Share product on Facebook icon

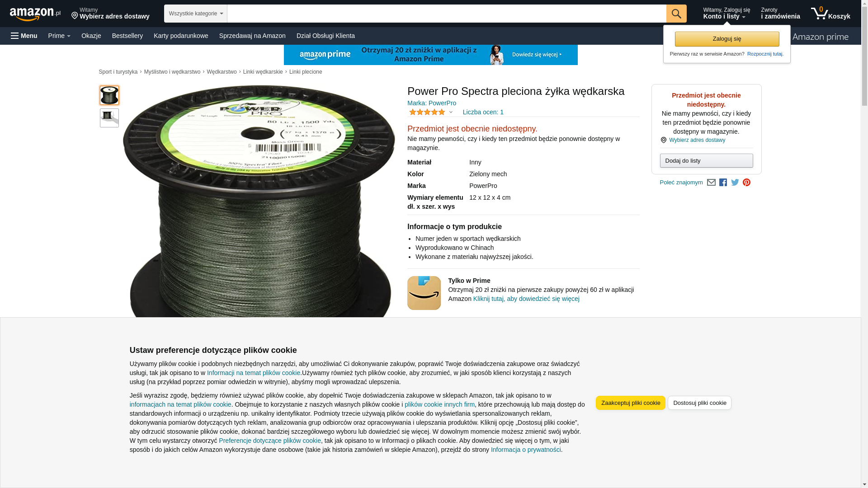(x=723, y=183)
